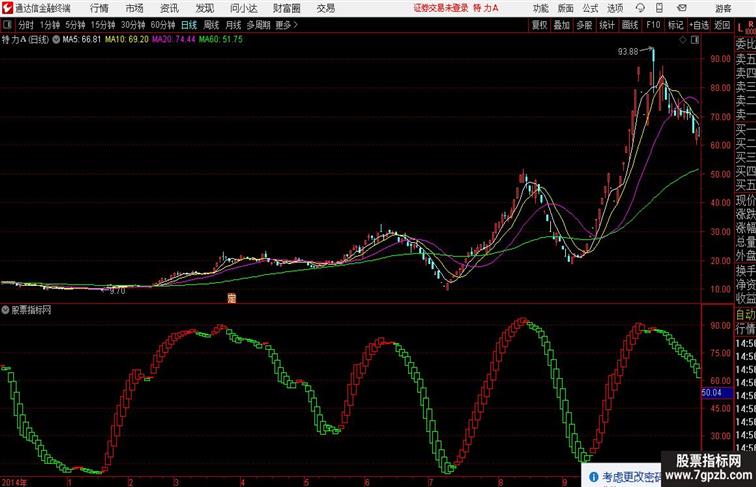Switch to the 60分钟 period tab

point(162,25)
